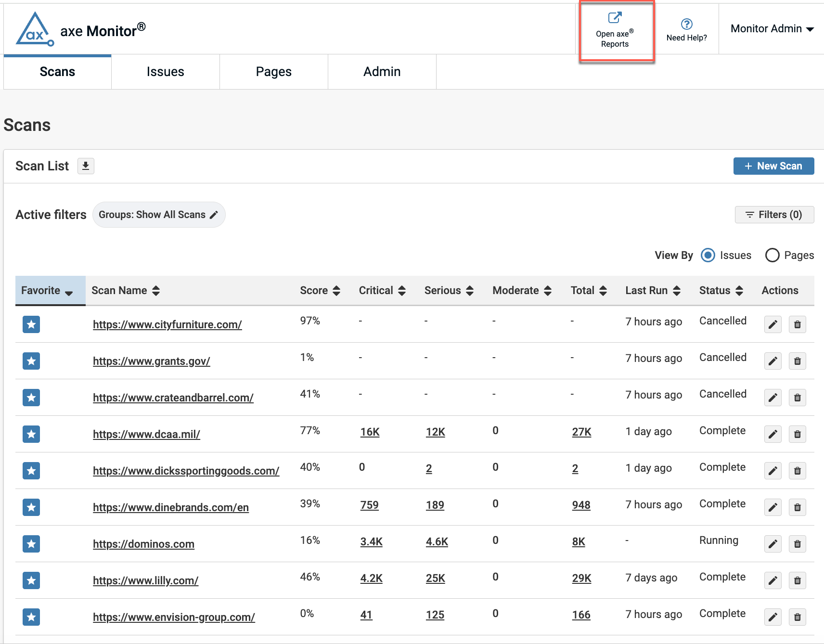Open the dcaa.mil scan link
Image resolution: width=824 pixels, height=644 pixels.
coord(146,434)
